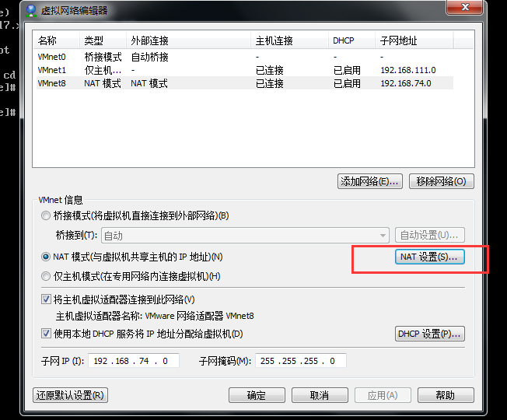Click the 自动桥接 cell of VMnet0
This screenshot has width=507, height=420.
[150, 58]
